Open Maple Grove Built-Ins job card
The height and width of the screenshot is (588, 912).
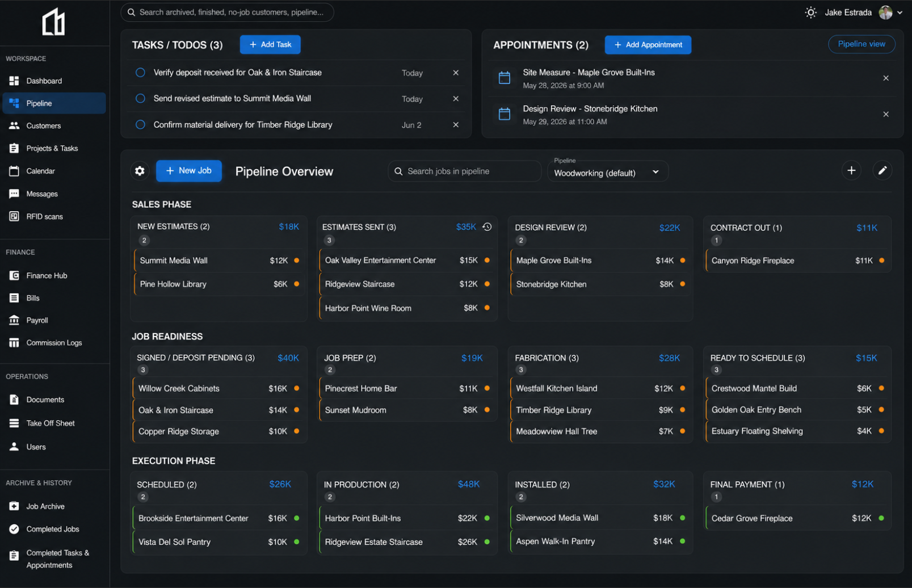point(600,261)
